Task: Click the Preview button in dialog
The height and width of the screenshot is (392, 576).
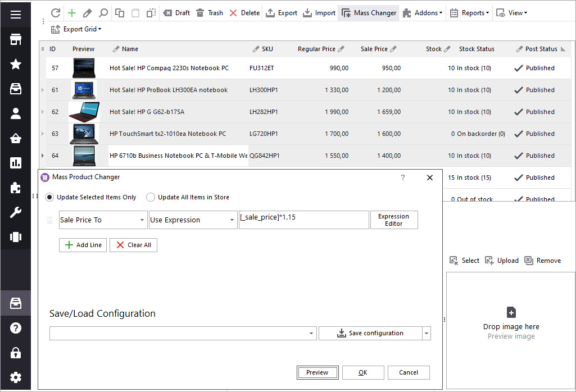Action: [x=318, y=372]
